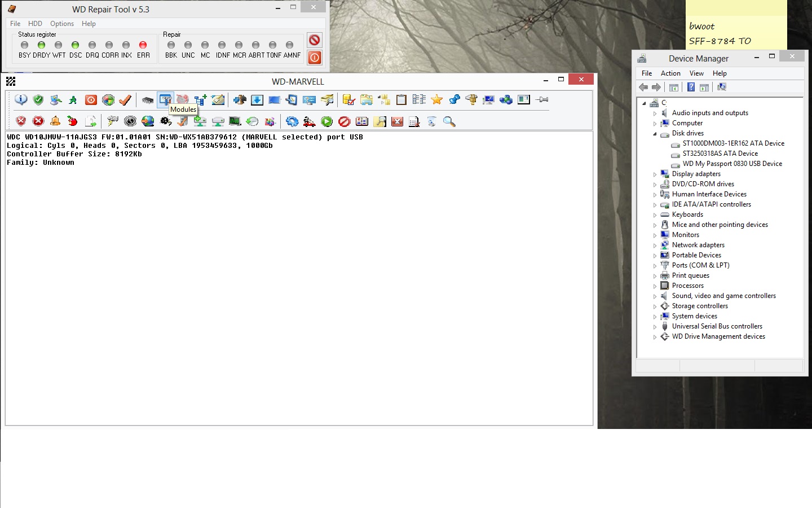Expand Audio inputs and outputs node

coord(655,113)
